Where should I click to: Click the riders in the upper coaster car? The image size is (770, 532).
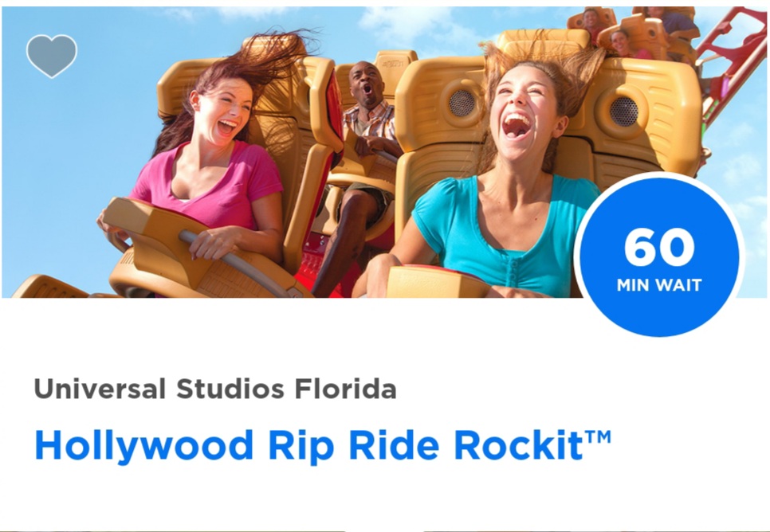pyautogui.click(x=634, y=29)
